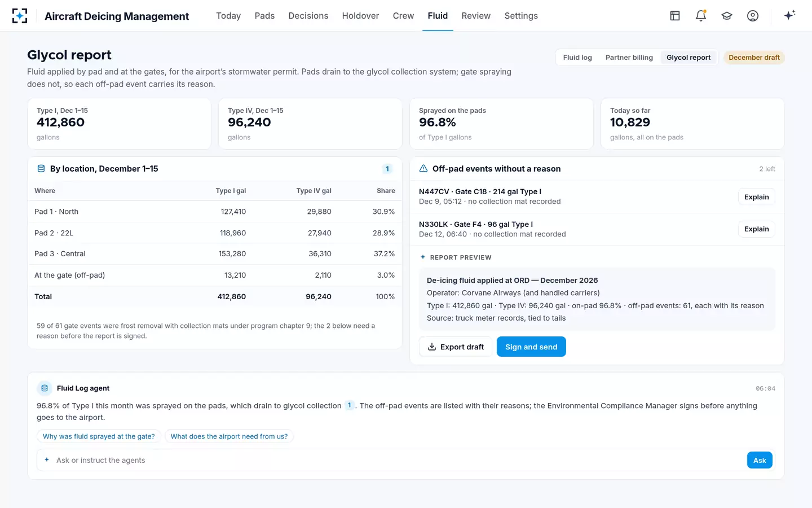Click citation badge 1 in By location header
Image resolution: width=812 pixels, height=508 pixels.
[387, 169]
